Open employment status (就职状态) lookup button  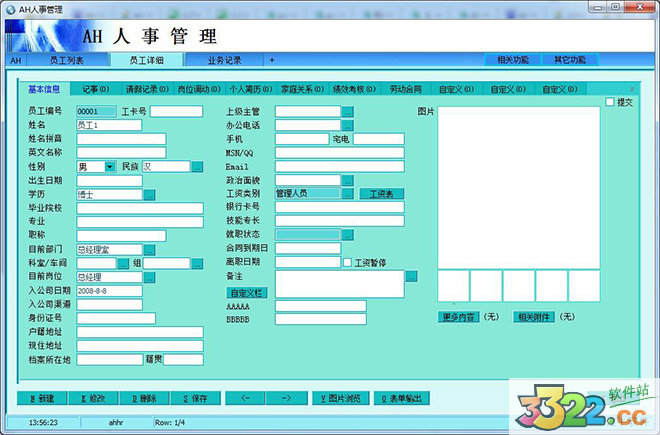[x=347, y=235]
